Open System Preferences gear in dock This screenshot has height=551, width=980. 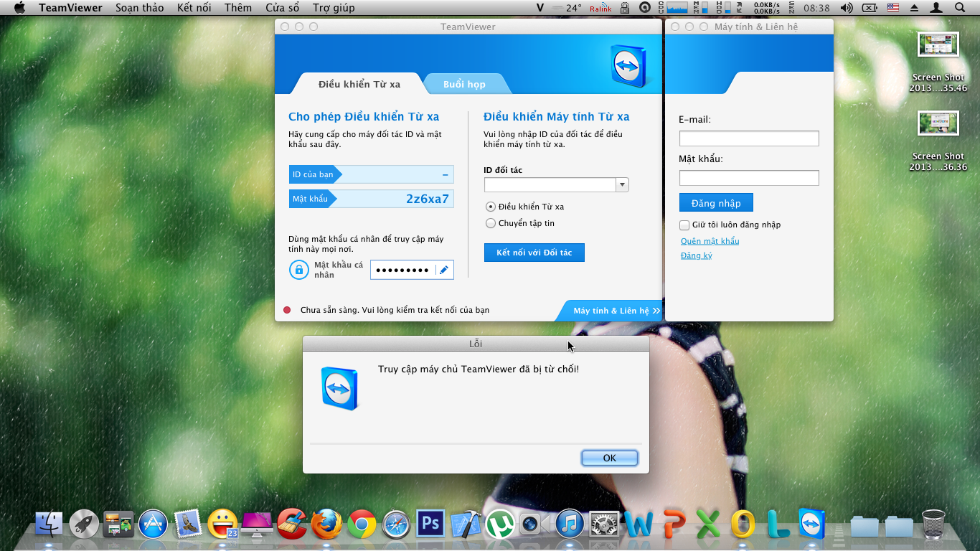click(x=604, y=525)
